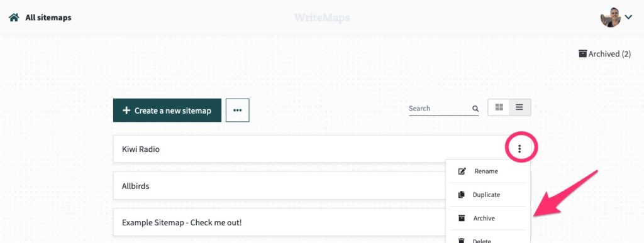Expand the user account chevron

628,17
